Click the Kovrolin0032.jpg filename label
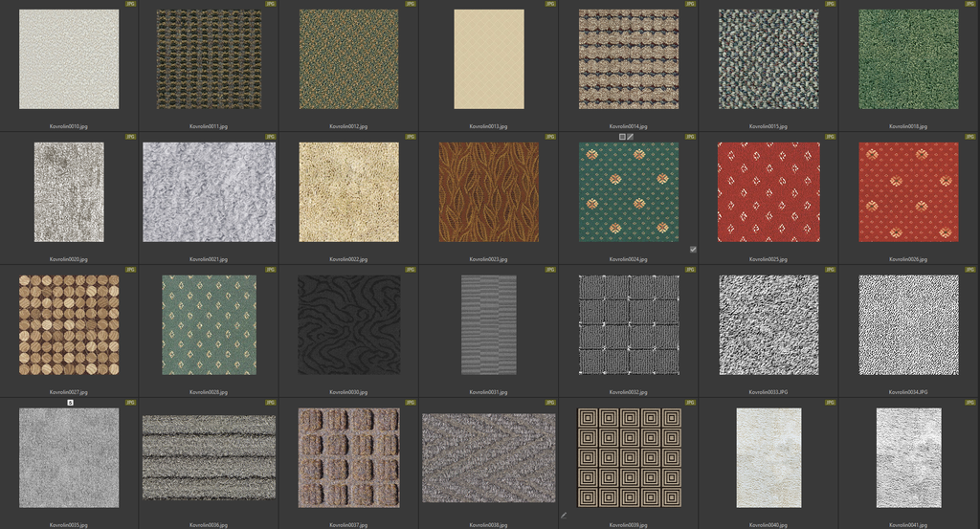The image size is (980, 529). pos(629,392)
